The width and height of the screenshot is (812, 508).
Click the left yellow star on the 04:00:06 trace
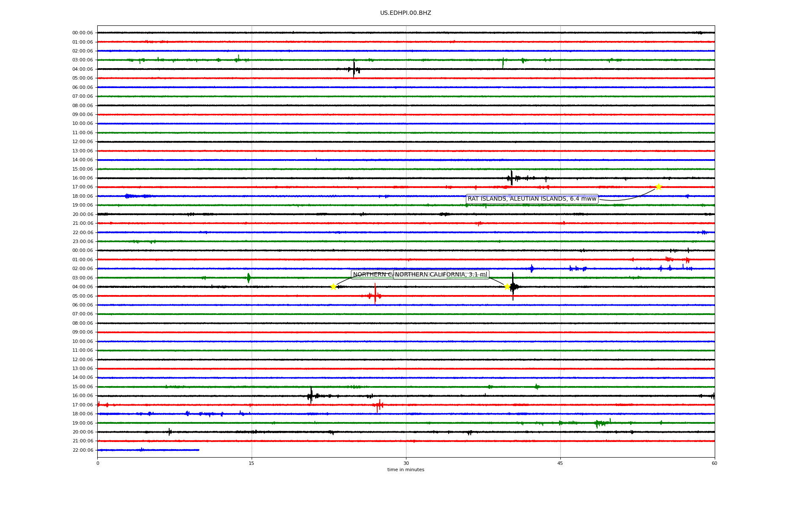pyautogui.click(x=333, y=287)
